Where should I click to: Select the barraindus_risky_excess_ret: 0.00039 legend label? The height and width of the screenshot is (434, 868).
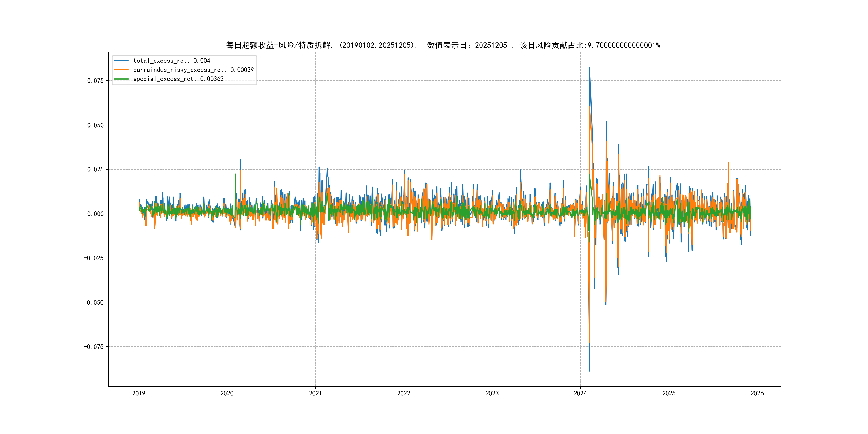[193, 70]
